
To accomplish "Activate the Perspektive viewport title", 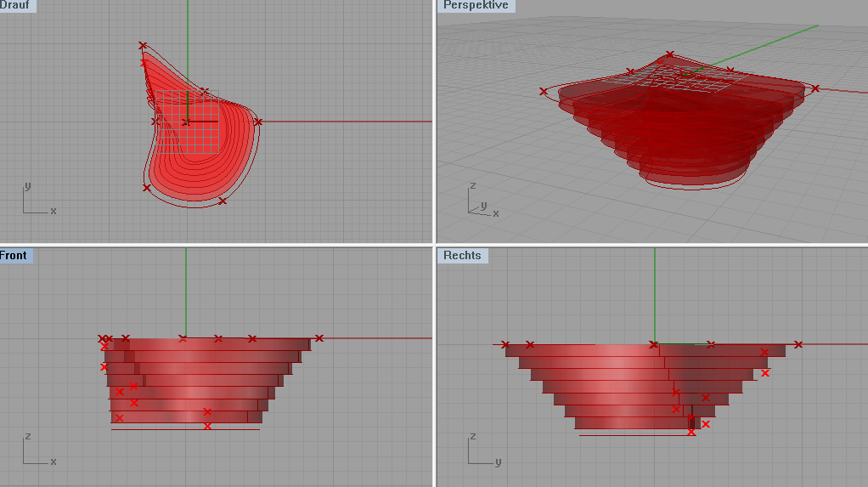I will (476, 6).
